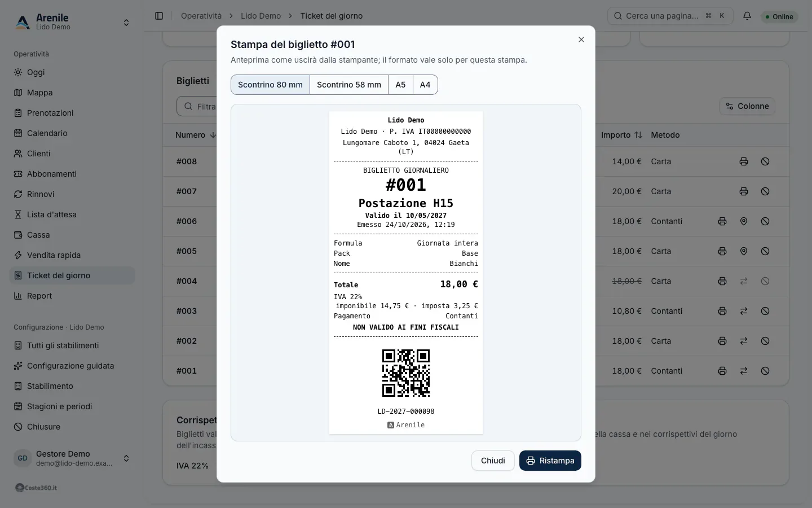Screen dimensions: 812x508
Task: Click the map pin icon for ticket #005
Action: [744, 251]
